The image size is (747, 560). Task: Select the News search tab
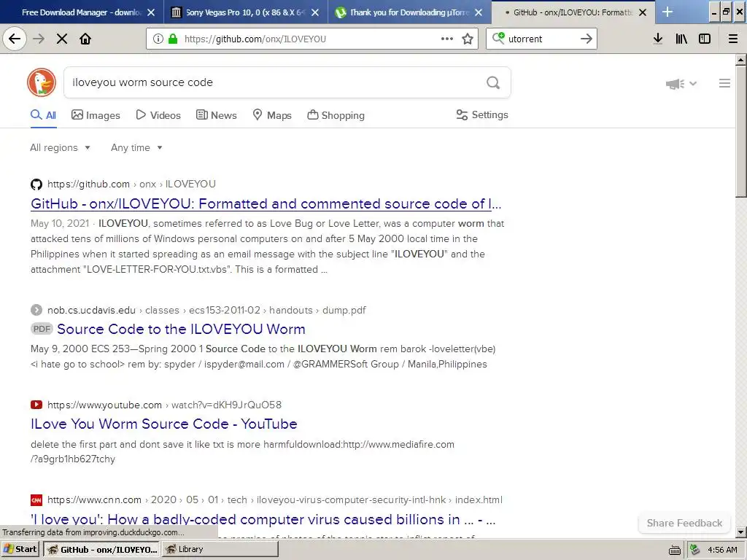click(x=216, y=115)
